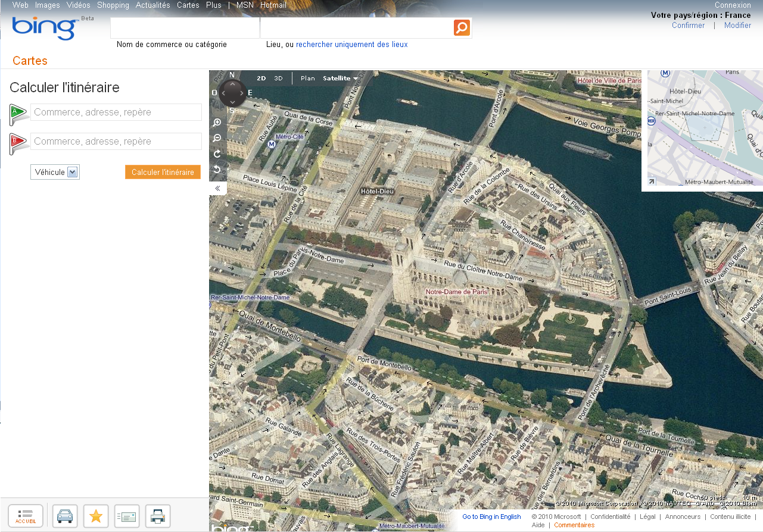Click the Hôtel-Dieu map label
The width and height of the screenshot is (763, 532).
point(378,191)
